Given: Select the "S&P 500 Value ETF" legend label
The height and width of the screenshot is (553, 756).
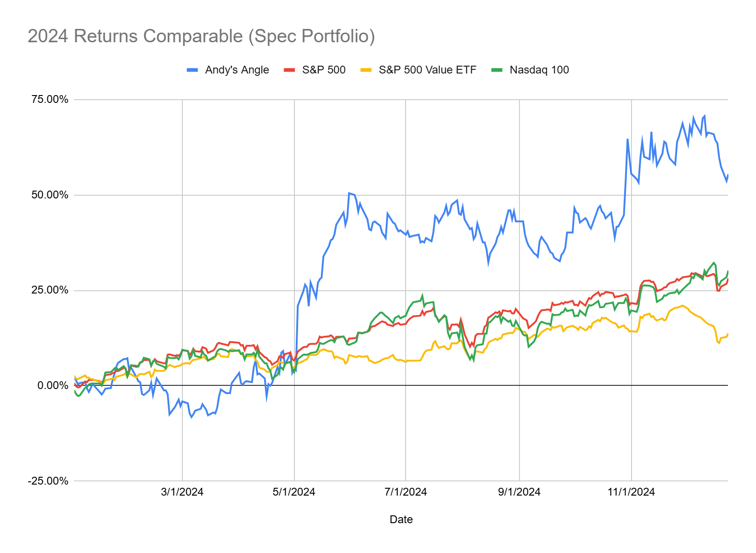Looking at the screenshot, I should click(427, 70).
